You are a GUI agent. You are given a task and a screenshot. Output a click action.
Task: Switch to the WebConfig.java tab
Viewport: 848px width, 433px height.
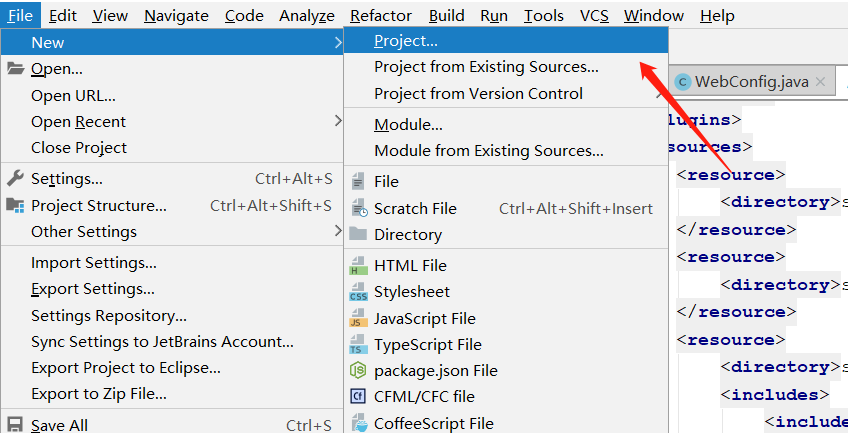(751, 82)
